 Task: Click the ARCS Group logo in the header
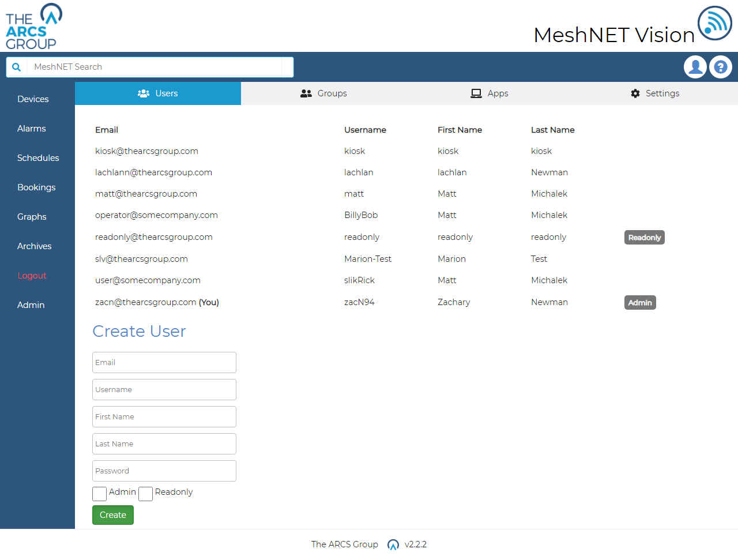point(33,26)
